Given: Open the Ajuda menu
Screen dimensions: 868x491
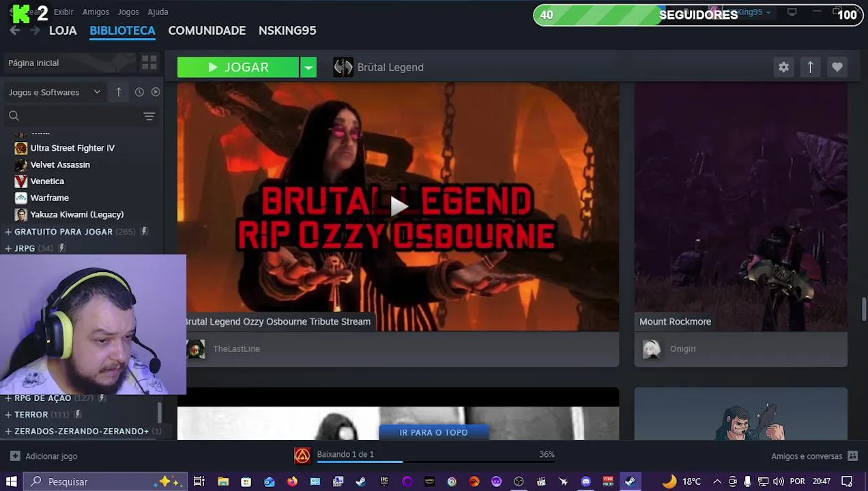Looking at the screenshot, I should coord(158,12).
